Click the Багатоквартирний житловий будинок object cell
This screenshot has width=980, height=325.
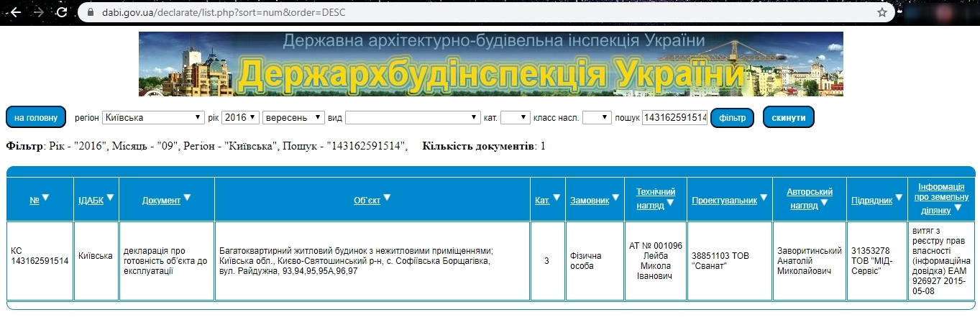tap(372, 261)
